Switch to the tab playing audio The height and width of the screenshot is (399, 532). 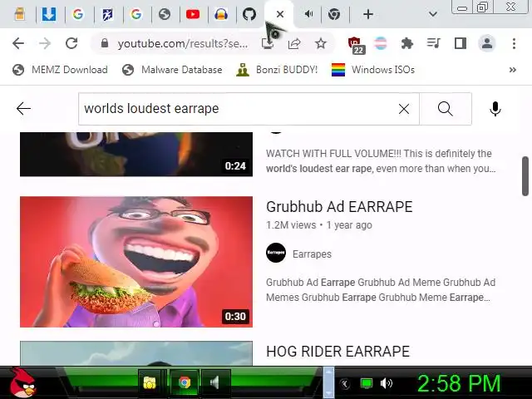tap(308, 14)
